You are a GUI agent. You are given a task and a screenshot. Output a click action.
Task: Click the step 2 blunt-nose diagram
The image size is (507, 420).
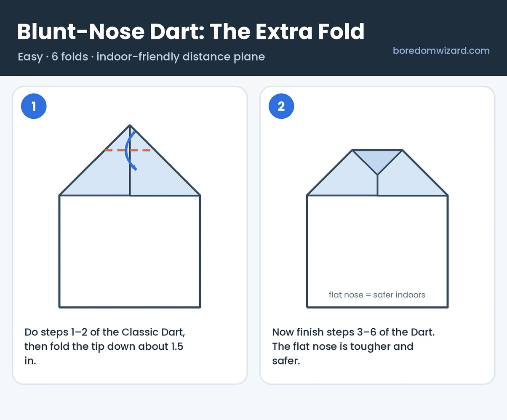click(x=377, y=229)
